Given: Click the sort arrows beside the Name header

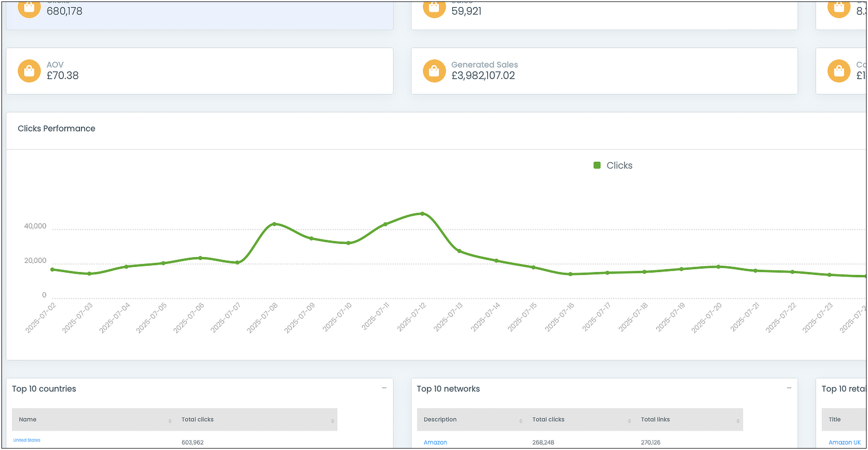Looking at the screenshot, I should [170, 420].
